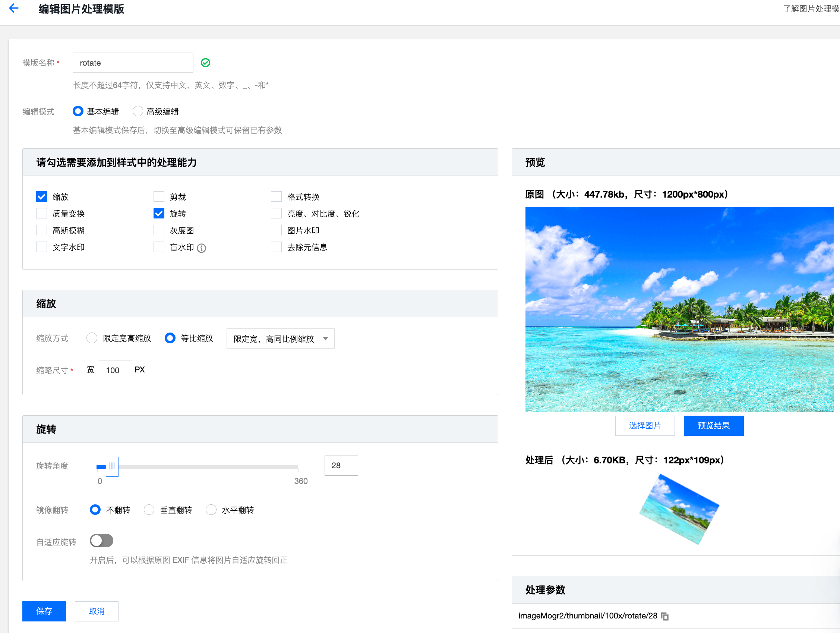
Task: Check the 格式转换 option
Action: coord(276,196)
